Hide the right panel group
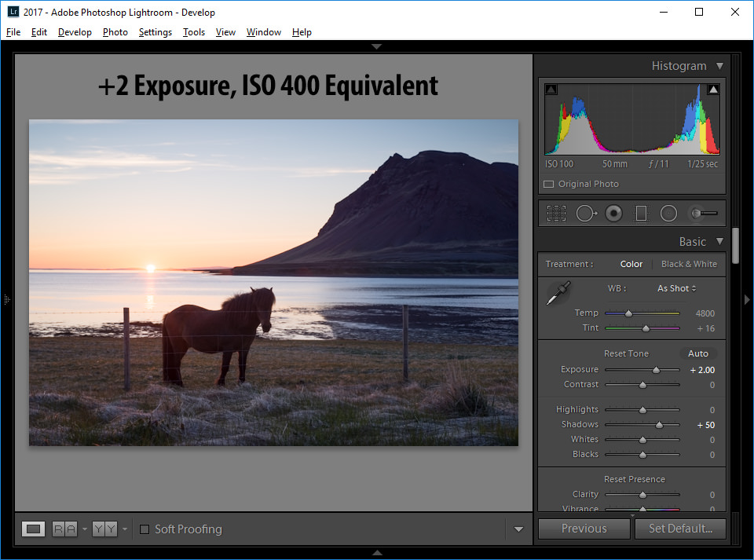This screenshot has height=560, width=754. click(747, 299)
